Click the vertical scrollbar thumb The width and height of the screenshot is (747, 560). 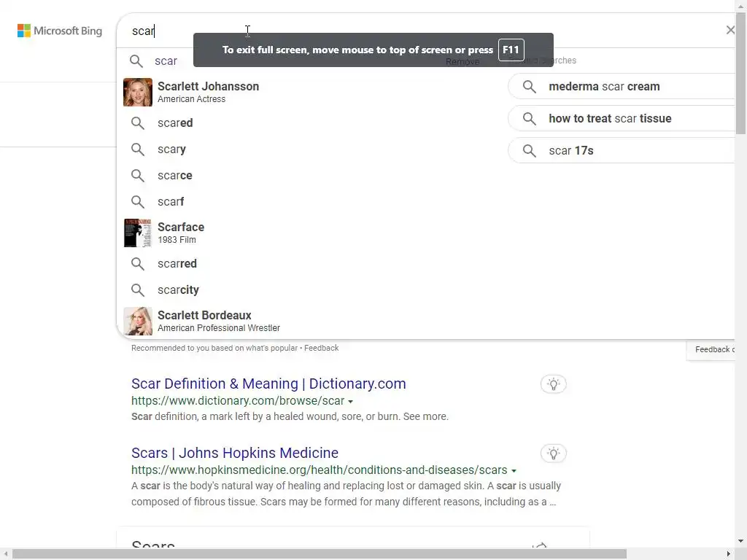coord(741,74)
